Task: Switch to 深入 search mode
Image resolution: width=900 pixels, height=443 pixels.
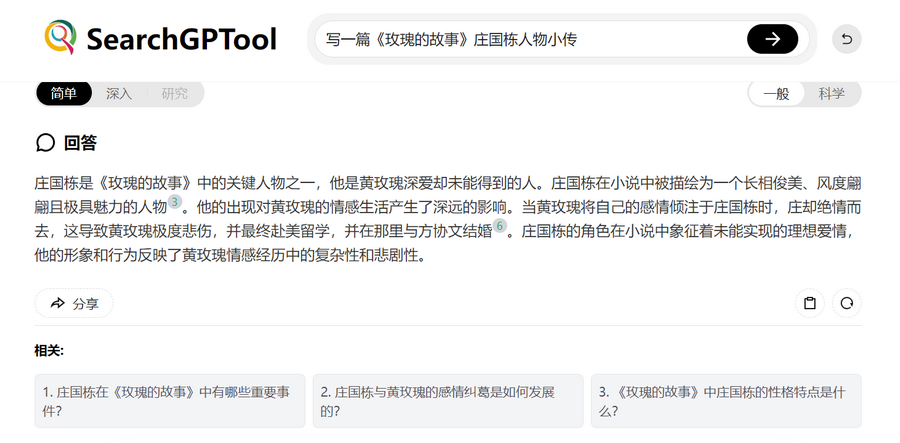Action: click(119, 93)
